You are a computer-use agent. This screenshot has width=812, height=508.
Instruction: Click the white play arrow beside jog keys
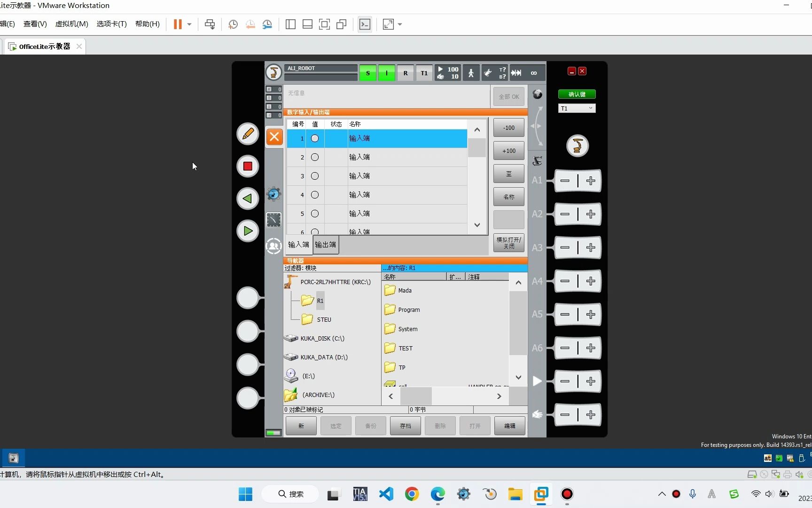(537, 381)
